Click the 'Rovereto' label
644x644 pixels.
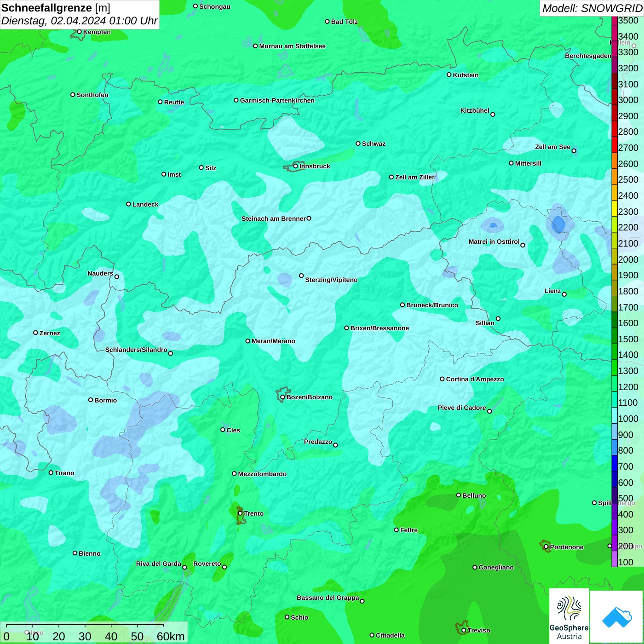[207, 563]
